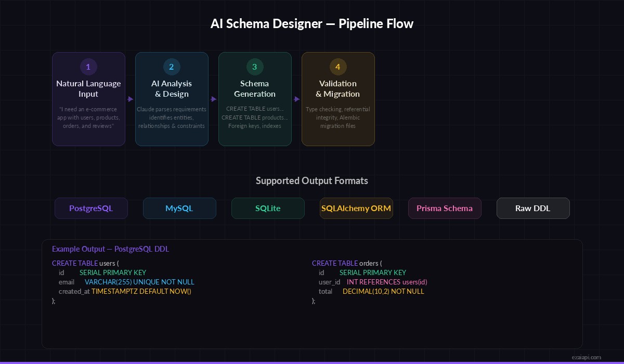Image resolution: width=624 pixels, height=364 pixels.
Task: Select the SQLAlchemy ORM badge
Action: [x=356, y=208]
